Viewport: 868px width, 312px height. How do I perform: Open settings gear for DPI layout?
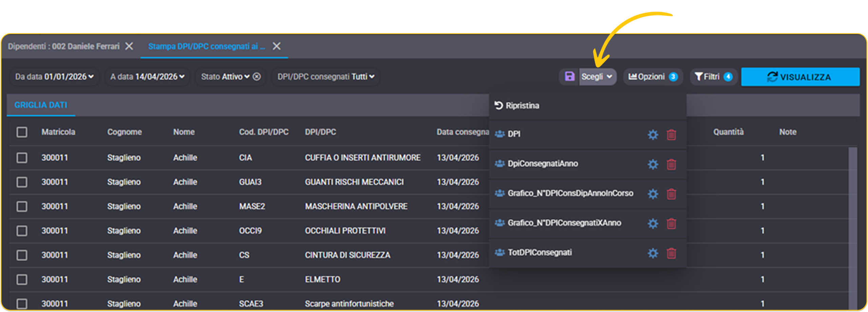[653, 135]
